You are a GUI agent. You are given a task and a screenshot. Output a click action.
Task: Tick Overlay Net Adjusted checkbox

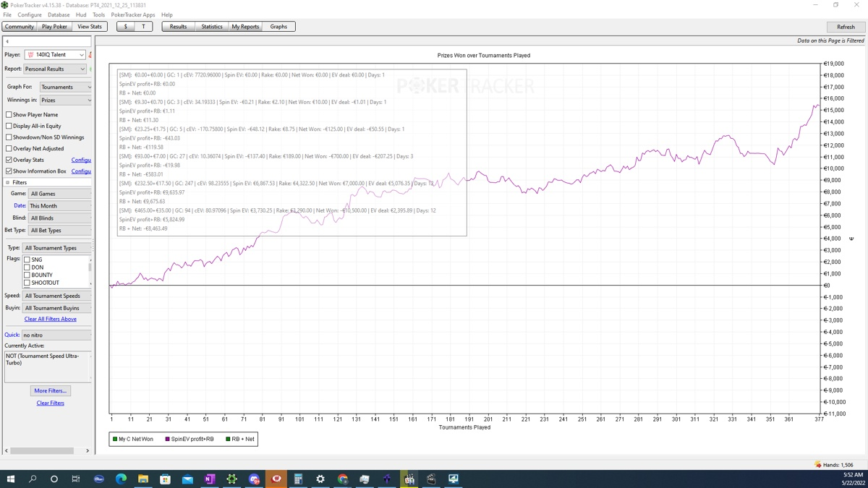pos(9,148)
